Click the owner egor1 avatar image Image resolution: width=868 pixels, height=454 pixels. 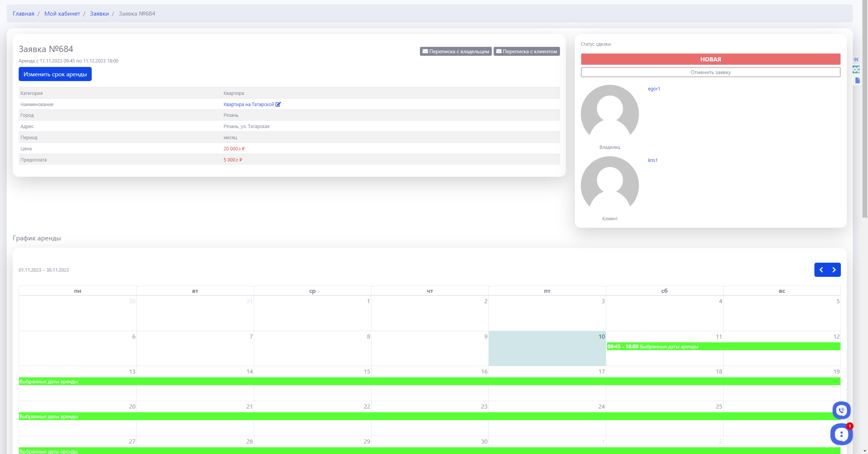click(x=609, y=113)
